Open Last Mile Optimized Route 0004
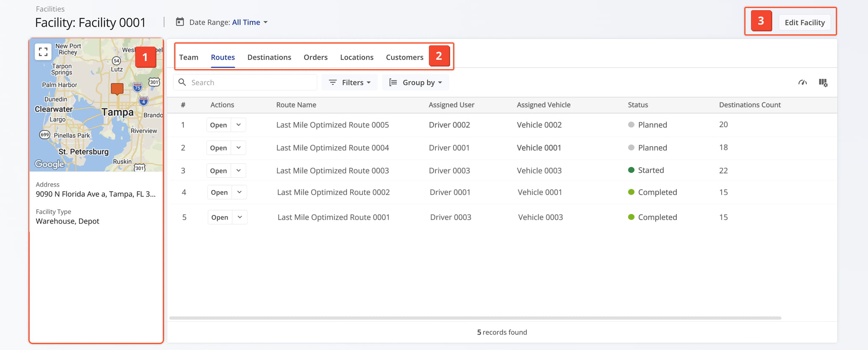 219,148
